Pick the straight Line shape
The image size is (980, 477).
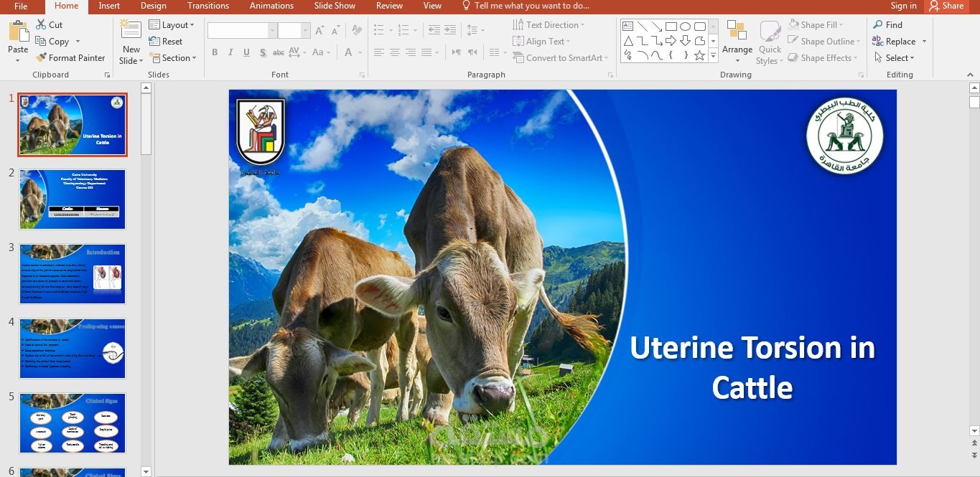643,26
